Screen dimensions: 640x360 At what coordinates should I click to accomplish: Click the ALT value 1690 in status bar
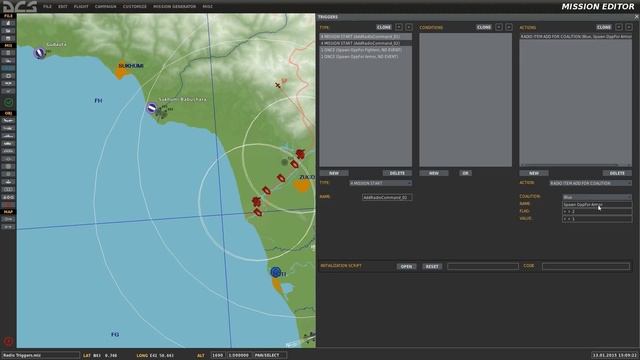pos(218,355)
